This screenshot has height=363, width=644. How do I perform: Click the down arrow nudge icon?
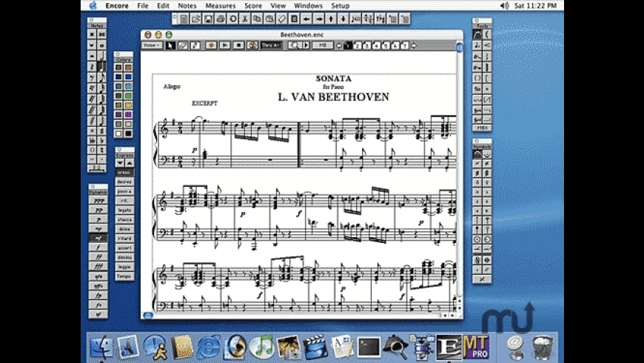[x=343, y=19]
